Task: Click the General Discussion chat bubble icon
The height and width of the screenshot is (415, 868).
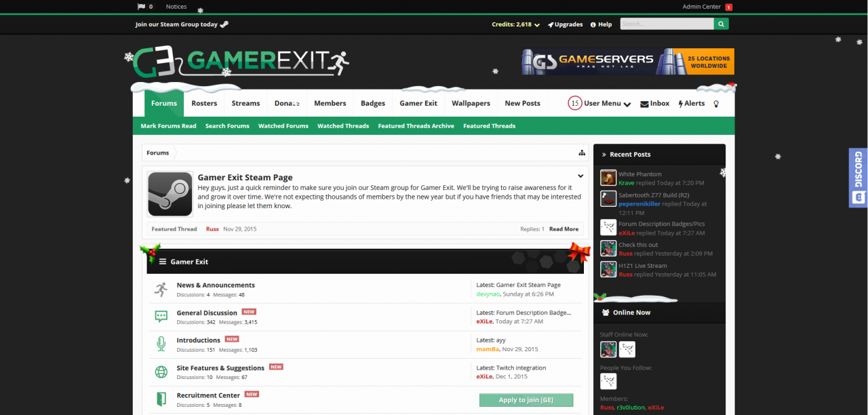Action: 161,317
